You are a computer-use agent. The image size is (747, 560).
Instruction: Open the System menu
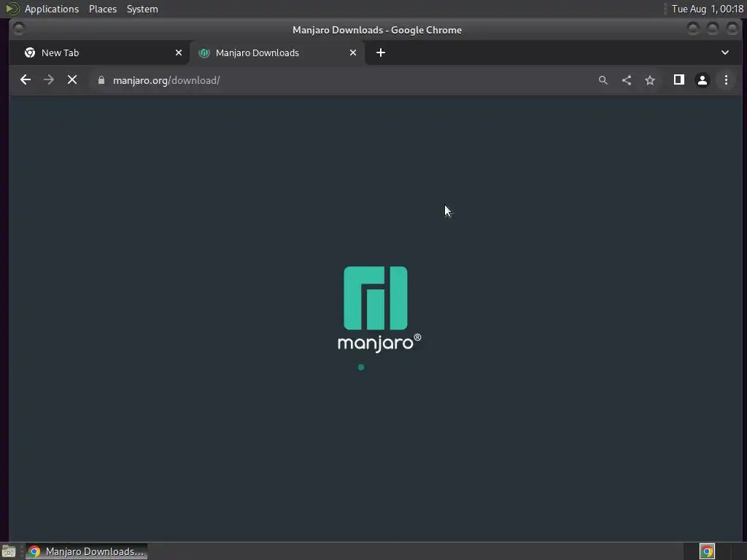coord(142,9)
